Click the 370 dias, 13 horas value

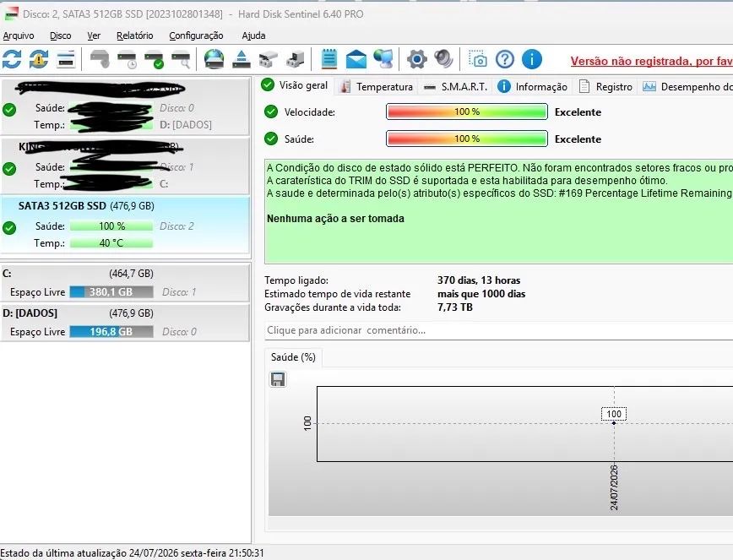(x=479, y=280)
